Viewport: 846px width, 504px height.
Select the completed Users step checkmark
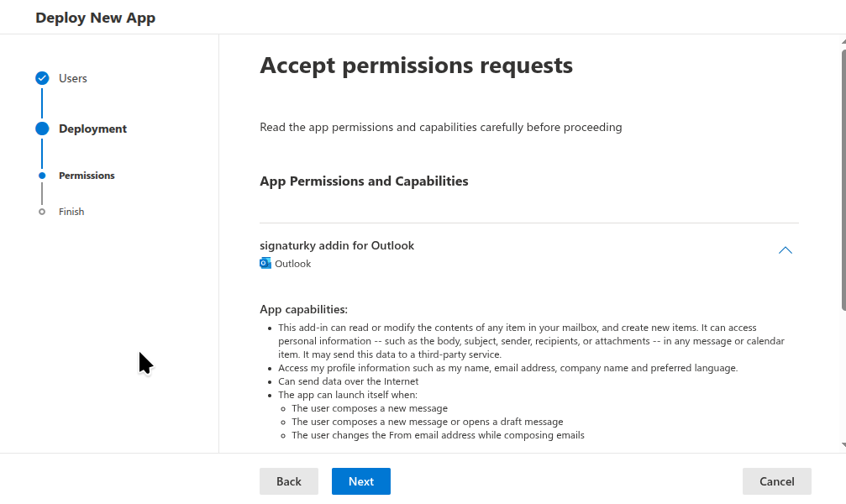click(x=42, y=78)
